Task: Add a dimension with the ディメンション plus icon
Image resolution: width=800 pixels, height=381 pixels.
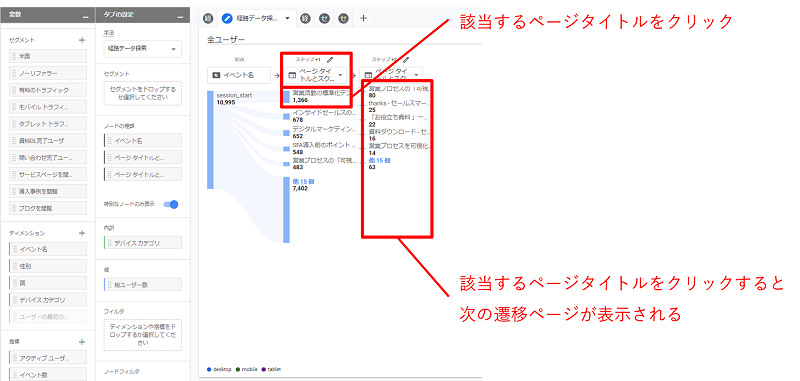Action: pos(82,233)
